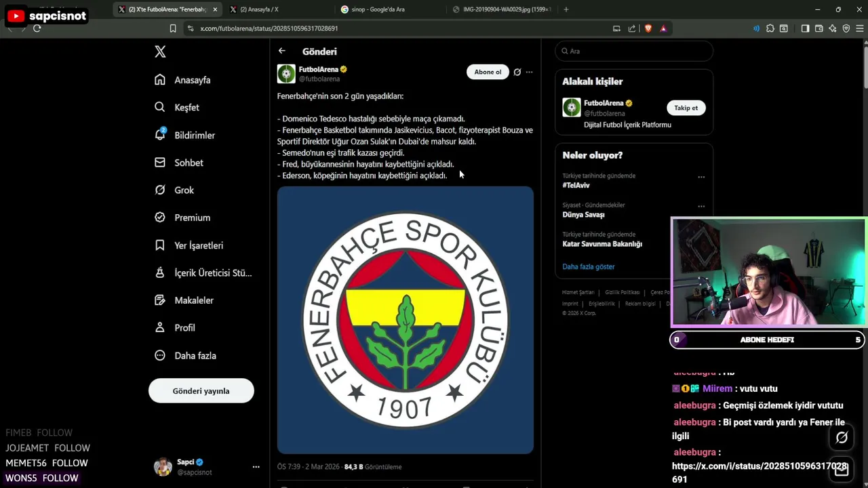This screenshot has width=868, height=488.
Task: Click İçerik Üreticisi Stüdyosu icon
Action: click(160, 272)
